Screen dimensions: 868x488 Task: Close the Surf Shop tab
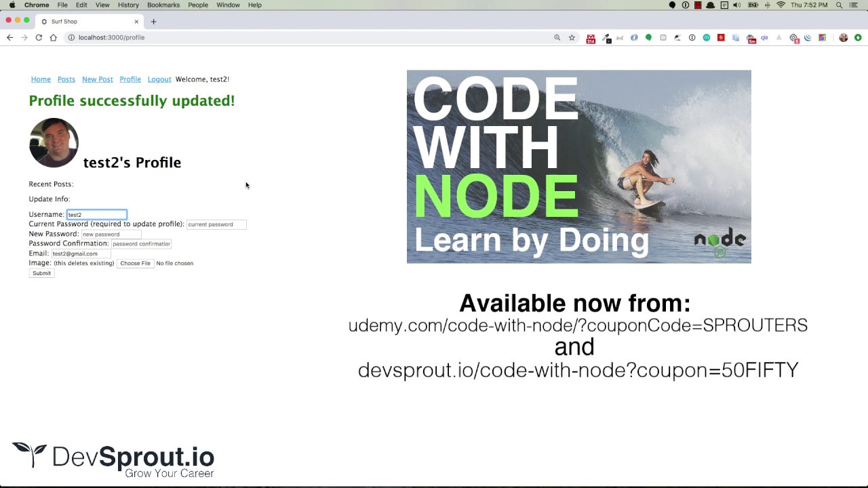tap(136, 21)
